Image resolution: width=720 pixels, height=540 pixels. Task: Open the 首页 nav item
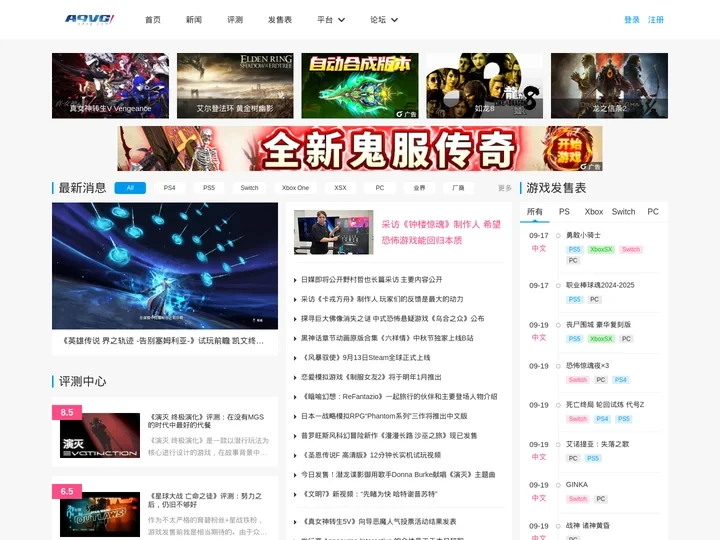point(153,20)
